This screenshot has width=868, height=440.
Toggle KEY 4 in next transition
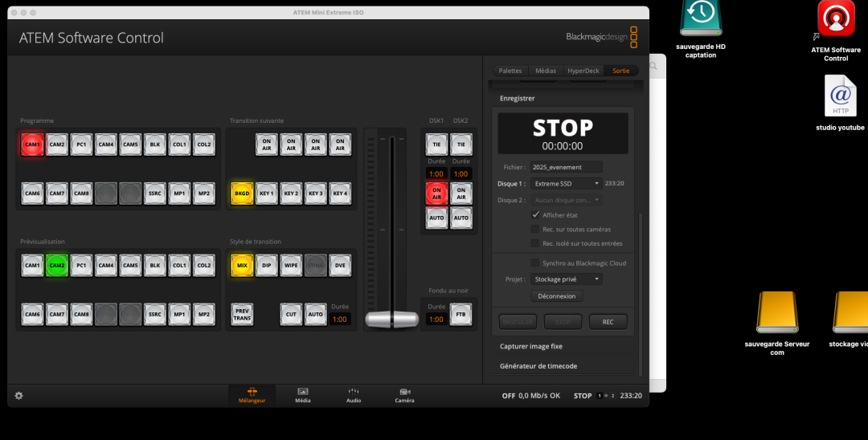340,194
